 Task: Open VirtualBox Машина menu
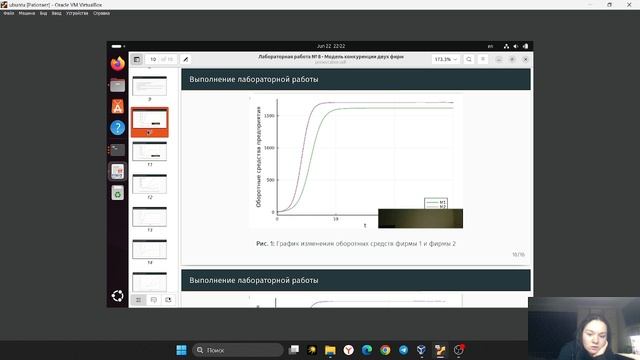click(x=27, y=13)
